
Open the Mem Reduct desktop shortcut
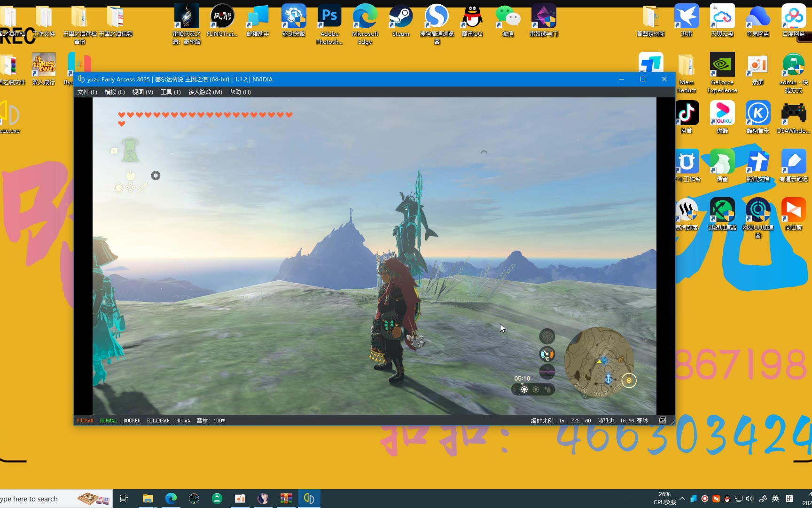pyautogui.click(x=687, y=72)
